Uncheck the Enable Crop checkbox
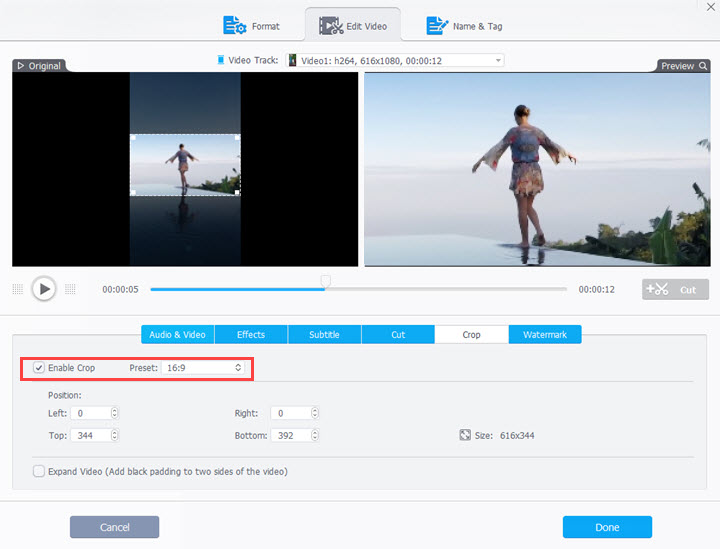Image resolution: width=720 pixels, height=549 pixels. point(39,368)
